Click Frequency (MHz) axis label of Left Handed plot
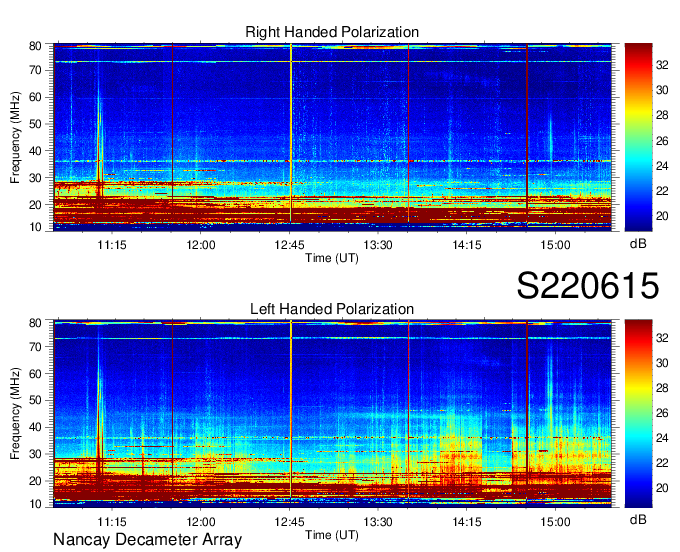The height and width of the screenshot is (552, 680). (15, 414)
